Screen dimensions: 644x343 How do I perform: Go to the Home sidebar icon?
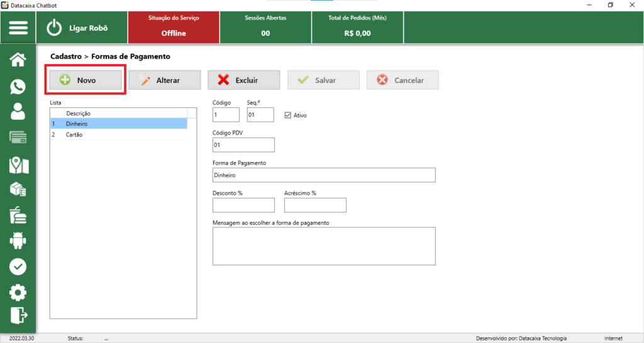point(18,60)
